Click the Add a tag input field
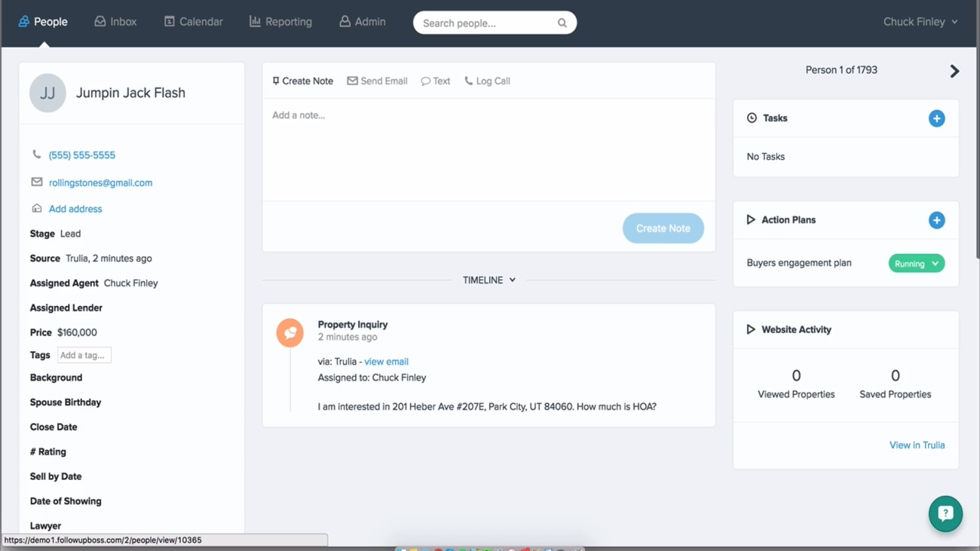980x551 pixels. tap(84, 355)
